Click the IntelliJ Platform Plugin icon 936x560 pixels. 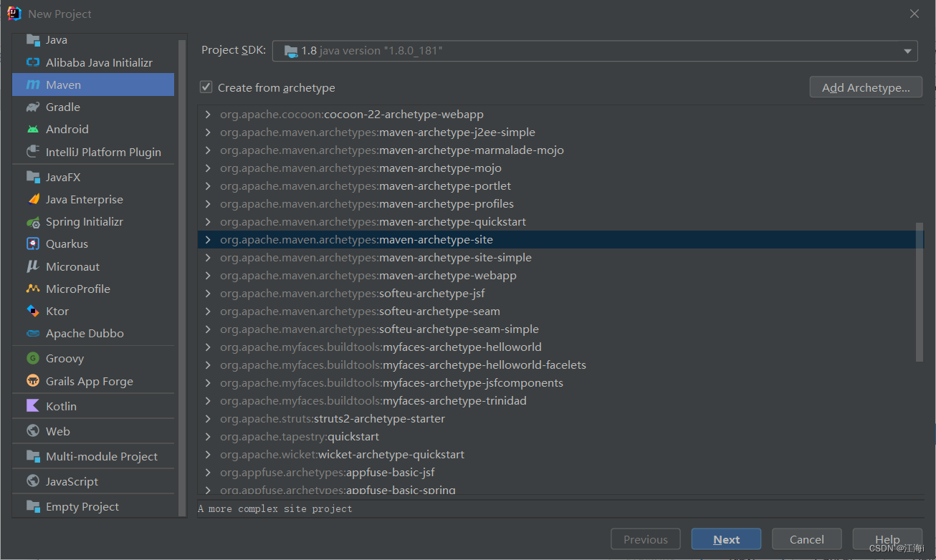coord(33,152)
